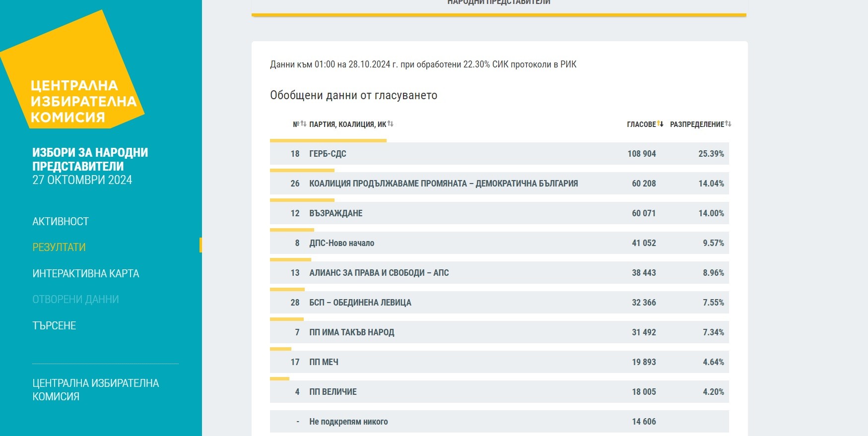Click the percentage 25.39%
The width and height of the screenshot is (868, 436).
[711, 154]
